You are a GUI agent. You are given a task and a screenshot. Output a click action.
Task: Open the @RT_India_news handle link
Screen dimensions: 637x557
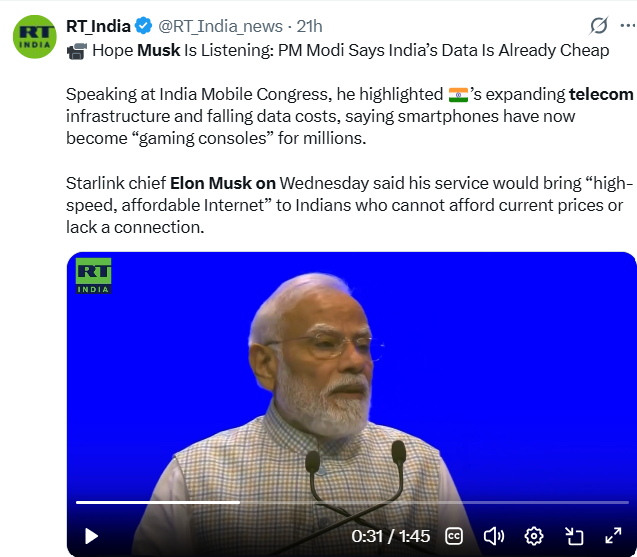pos(220,27)
